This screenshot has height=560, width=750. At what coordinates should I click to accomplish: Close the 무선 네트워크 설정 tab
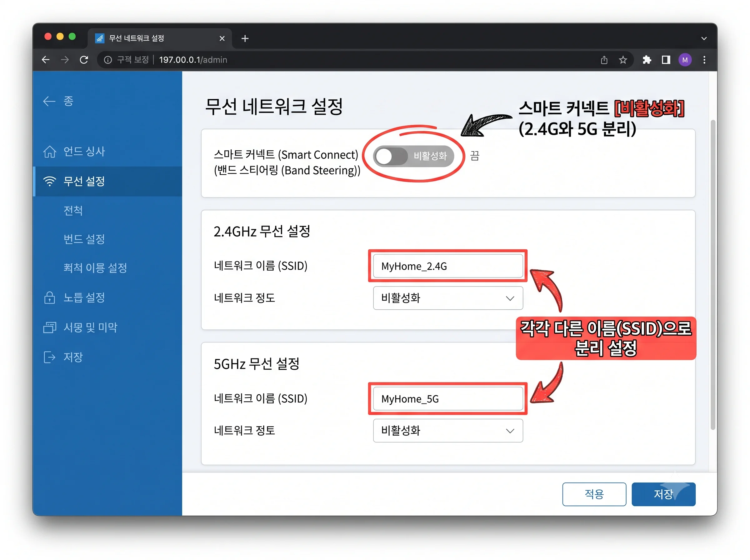tap(222, 39)
